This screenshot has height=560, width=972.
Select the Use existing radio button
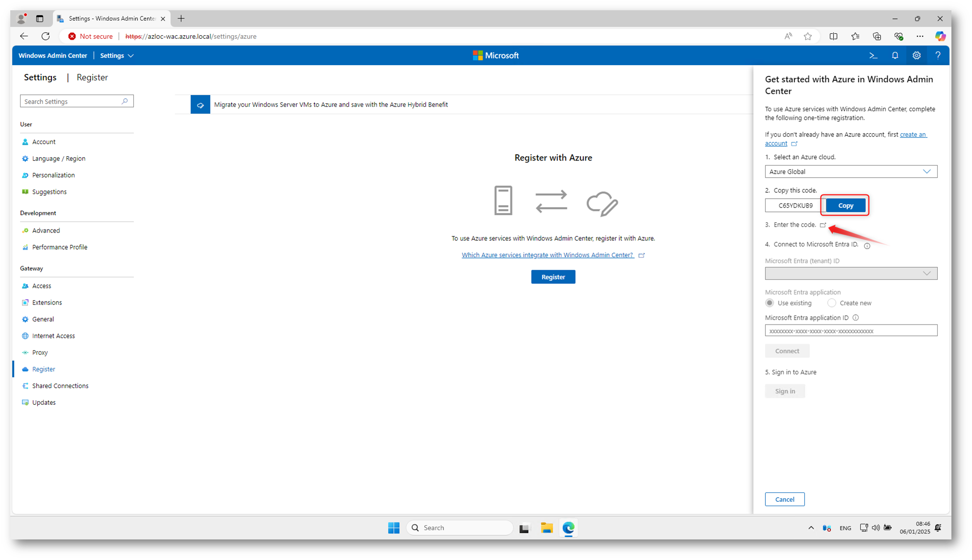(x=770, y=303)
